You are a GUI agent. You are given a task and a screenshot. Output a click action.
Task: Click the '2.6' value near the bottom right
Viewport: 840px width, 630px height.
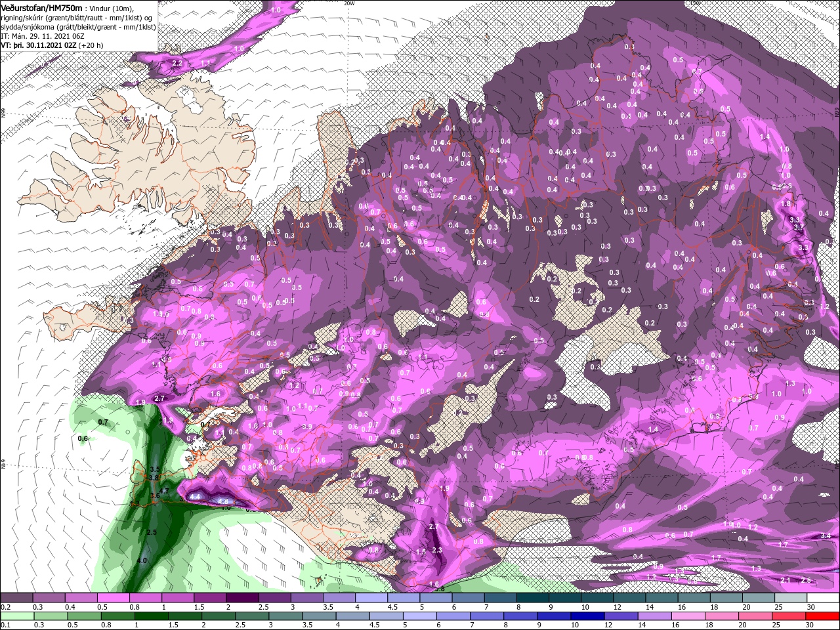(807, 580)
